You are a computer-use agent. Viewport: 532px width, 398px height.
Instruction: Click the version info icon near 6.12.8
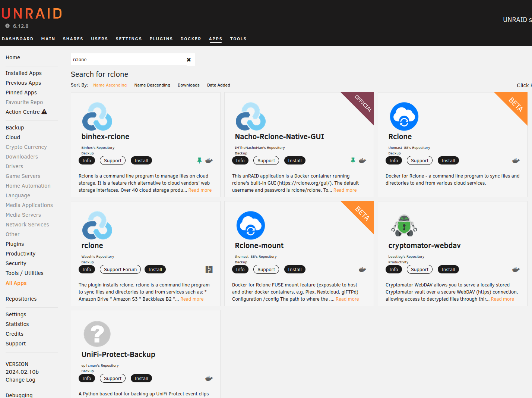click(x=7, y=26)
